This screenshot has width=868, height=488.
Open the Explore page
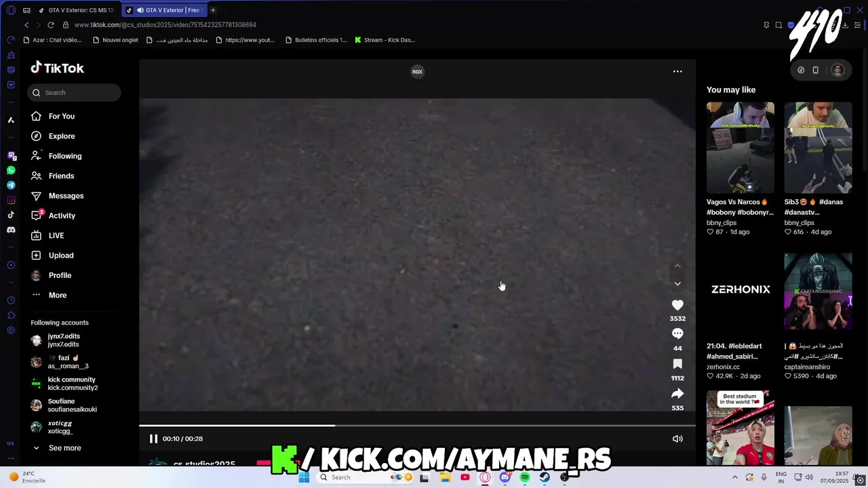point(53,136)
